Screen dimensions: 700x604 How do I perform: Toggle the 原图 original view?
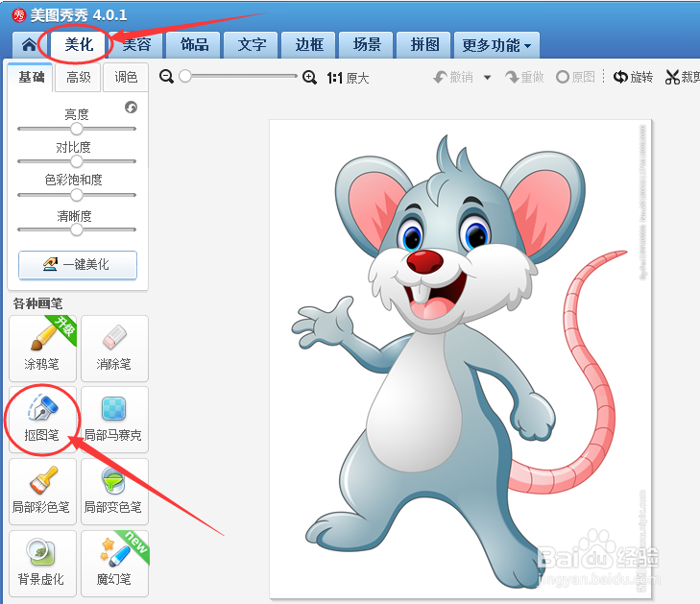(x=575, y=77)
